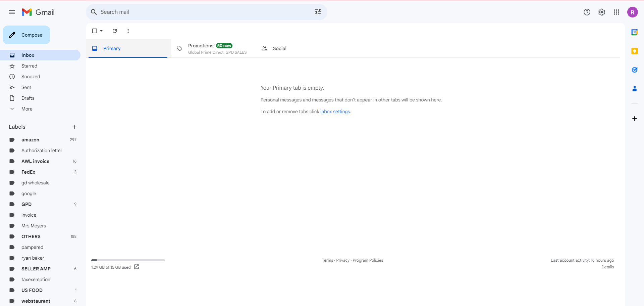
Task: Open the Starred folder
Action: (x=40, y=66)
